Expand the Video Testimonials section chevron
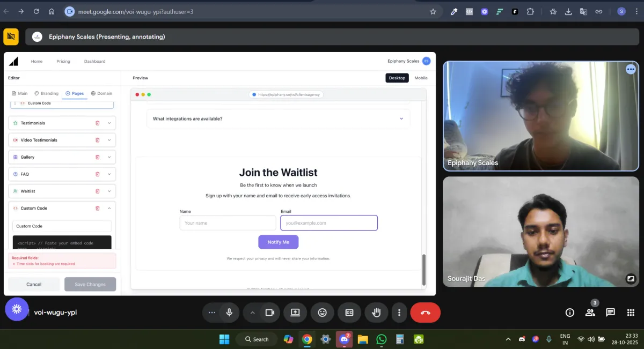 109,140
